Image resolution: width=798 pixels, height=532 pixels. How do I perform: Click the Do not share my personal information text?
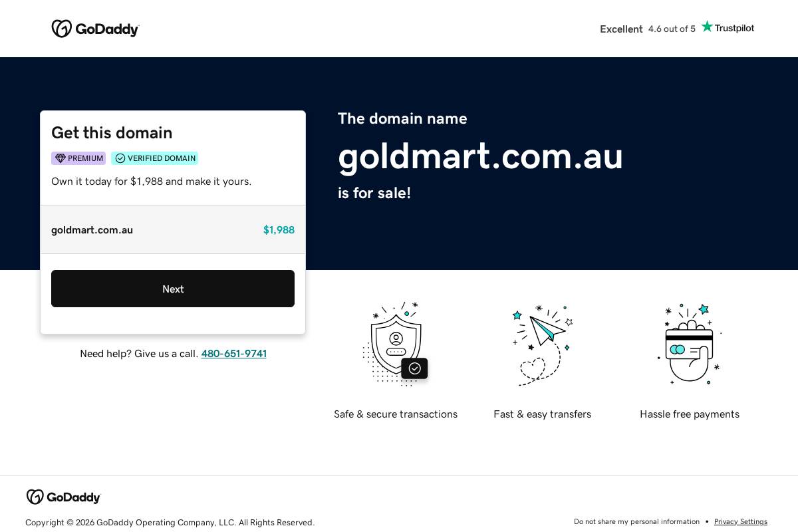[636, 522]
